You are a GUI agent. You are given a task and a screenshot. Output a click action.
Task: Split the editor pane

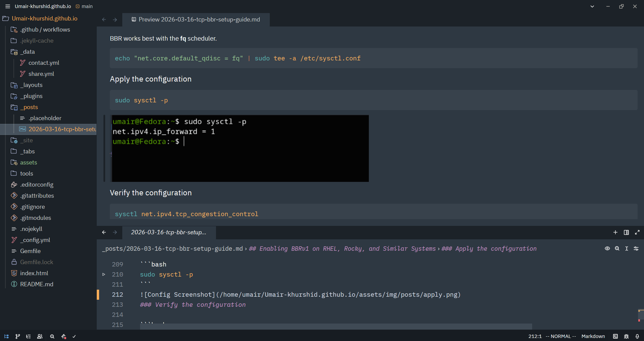pyautogui.click(x=626, y=232)
